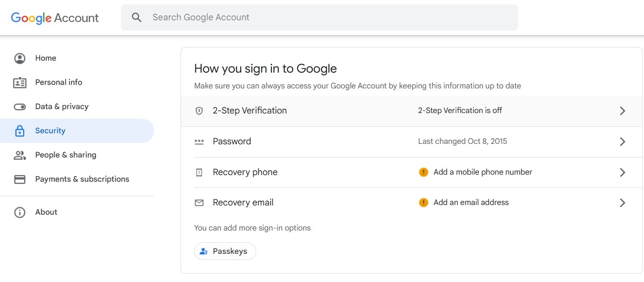Open Payments & subscriptions page
644x282 pixels.
point(82,179)
